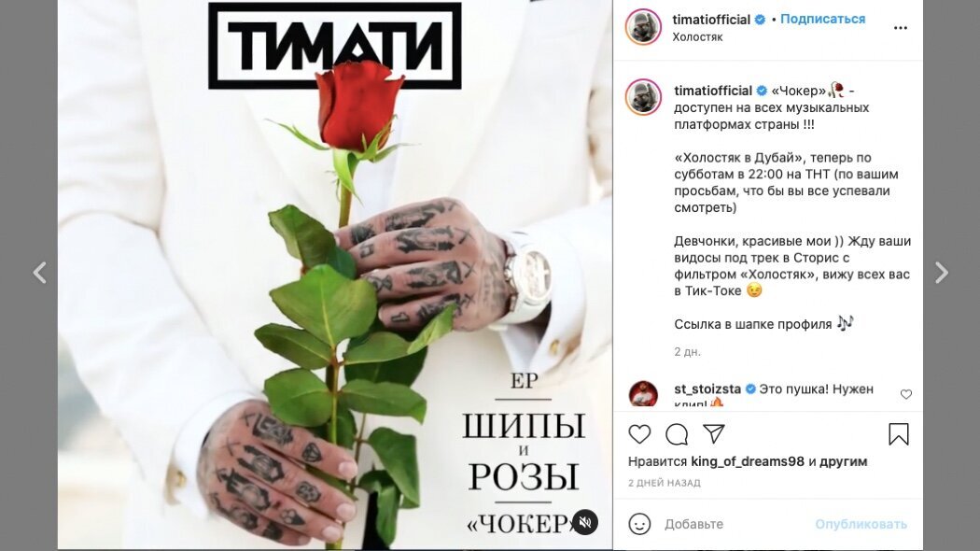Screen dimensions: 980x551
Task: Like the st_stoizsta comment heart
Action: [x=905, y=394]
